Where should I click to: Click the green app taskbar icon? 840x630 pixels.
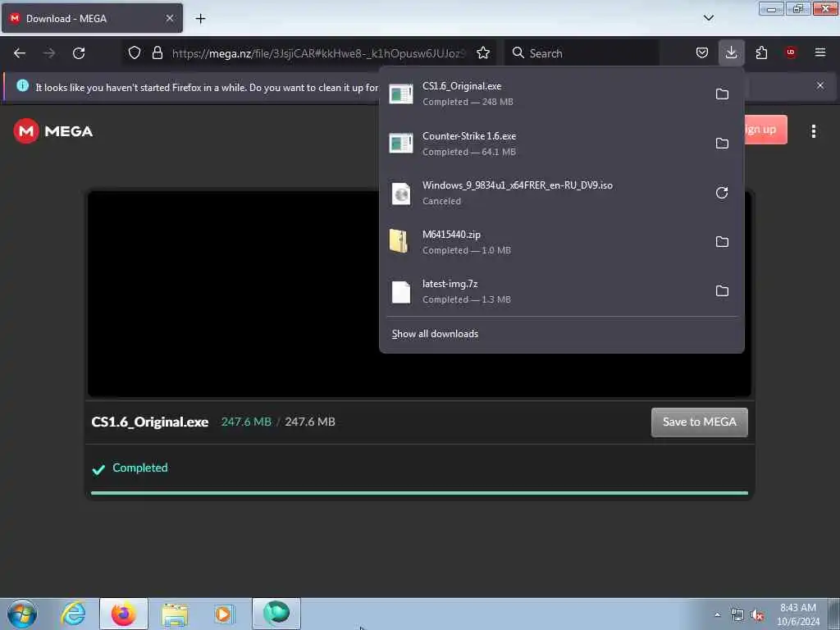pyautogui.click(x=276, y=614)
